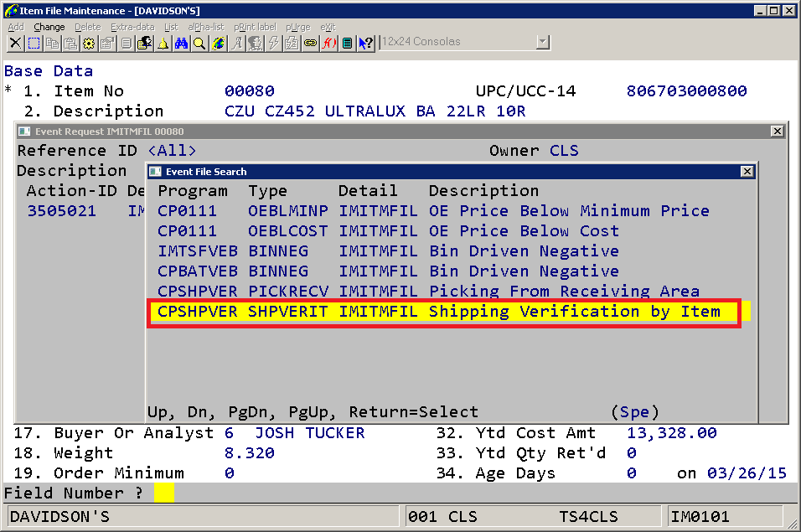Click the grayed figure toolbar icon
This screenshot has width=801, height=532.
(x=255, y=43)
